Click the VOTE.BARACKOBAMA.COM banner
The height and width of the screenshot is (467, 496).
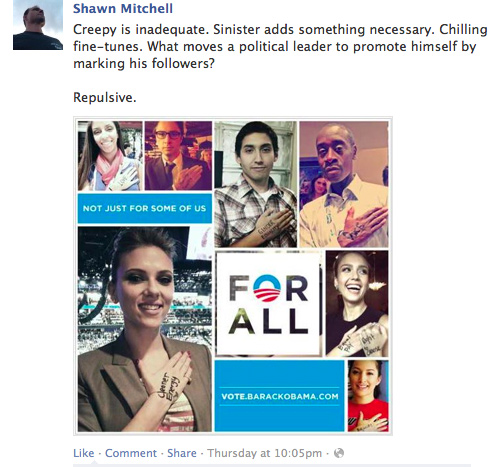[279, 396]
